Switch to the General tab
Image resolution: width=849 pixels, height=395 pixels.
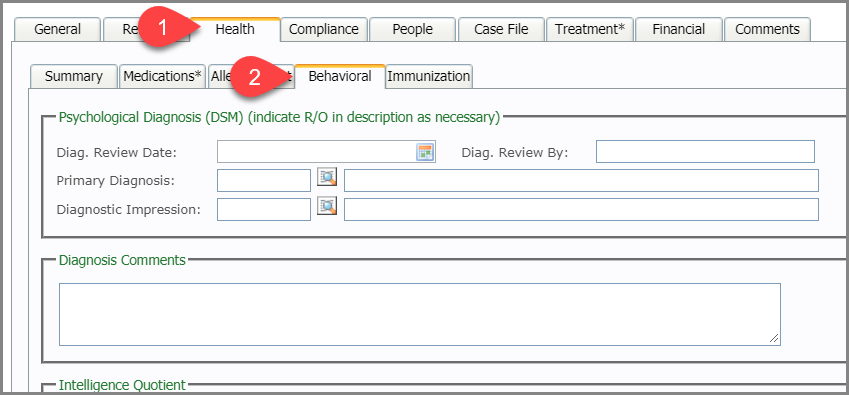pyautogui.click(x=57, y=29)
